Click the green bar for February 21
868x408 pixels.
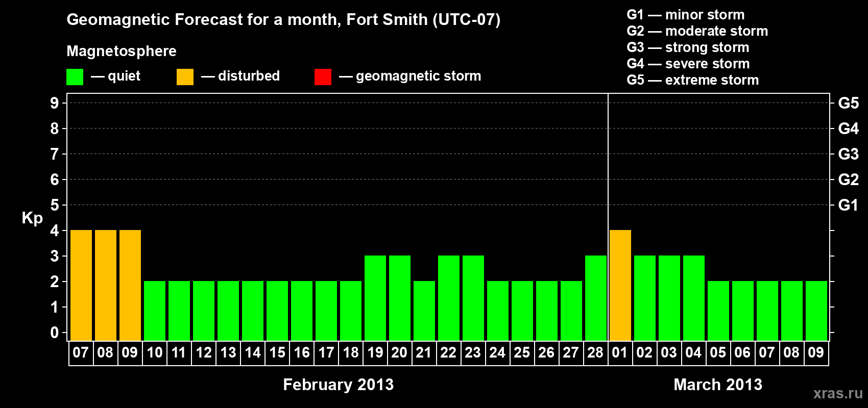click(424, 311)
